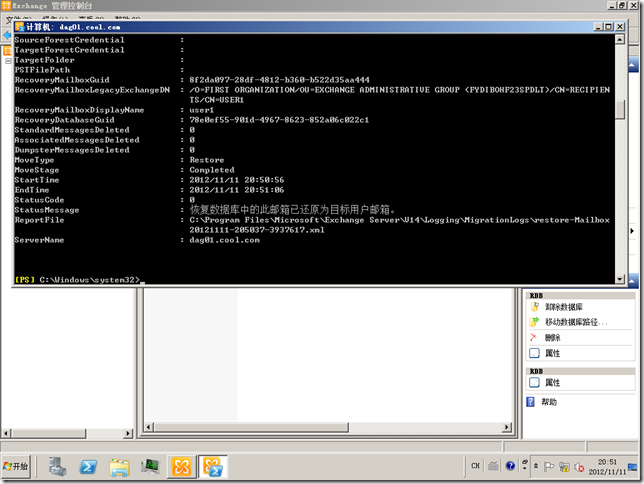Click the keyboard icon on the language bar
The height and width of the screenshot is (484, 644).
point(493,466)
